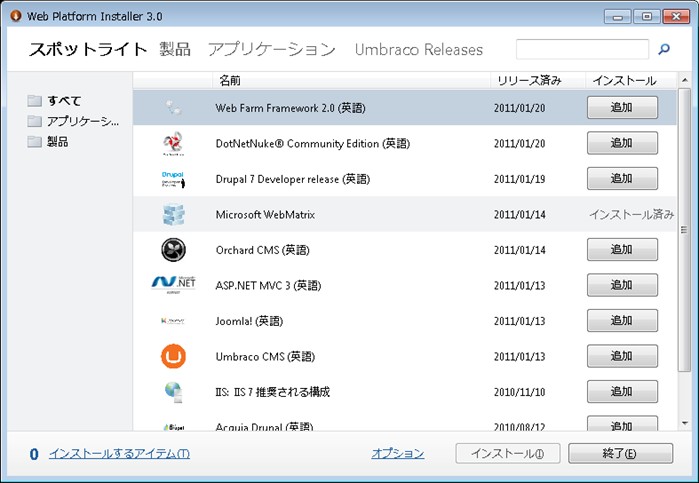Sort by the リリース済み column header
The height and width of the screenshot is (483, 699).
[x=538, y=81]
